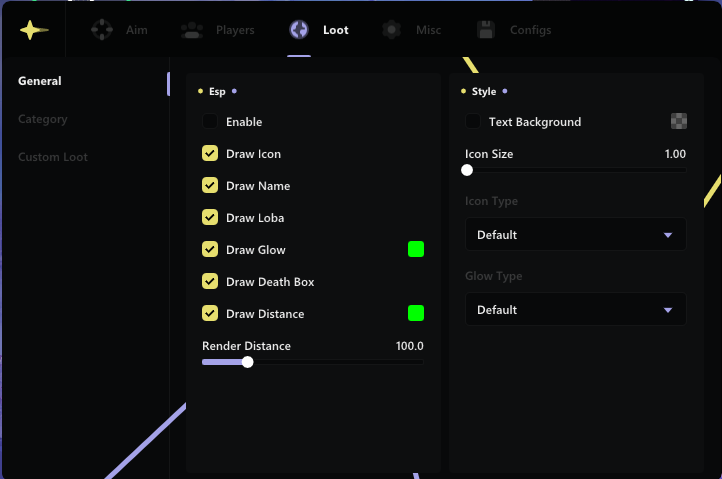Click the Icon Size slider knob
722x479 pixels.
click(x=467, y=170)
